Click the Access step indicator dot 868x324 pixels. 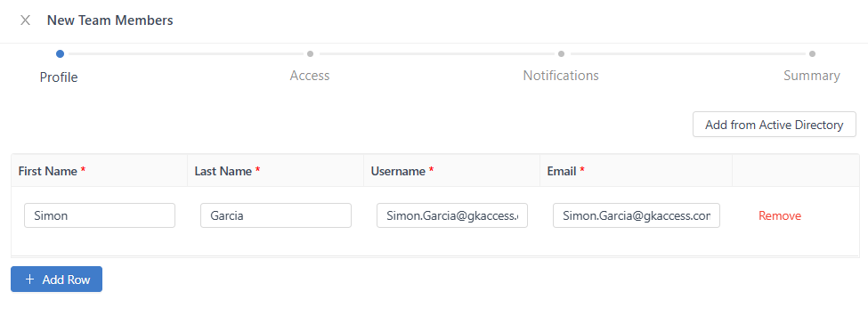coord(310,53)
